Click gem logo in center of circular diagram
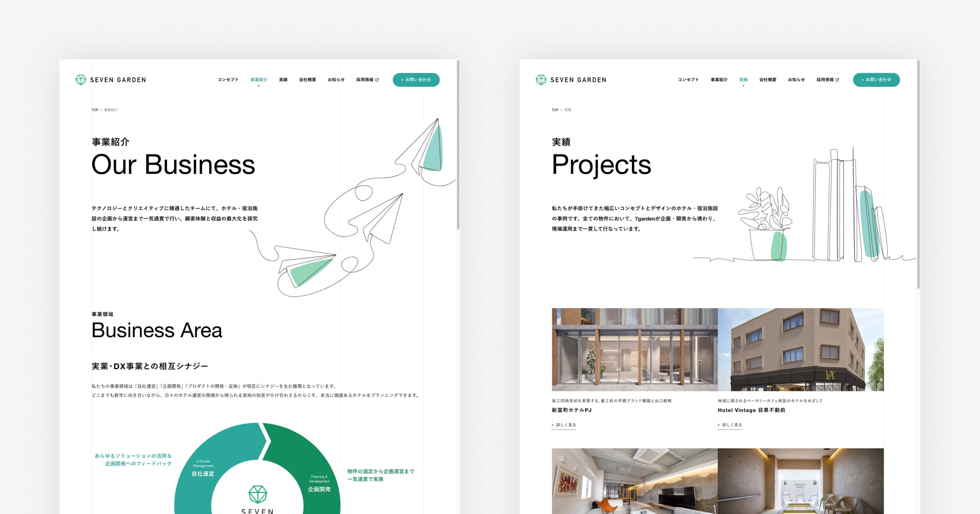Viewport: 980px width, 514px height. point(258,494)
